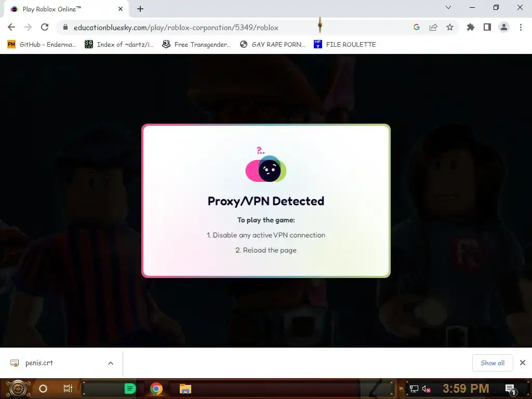Image resolution: width=532 pixels, height=399 pixels.
Task: Open Chrome three-dot menu
Action: tap(521, 27)
